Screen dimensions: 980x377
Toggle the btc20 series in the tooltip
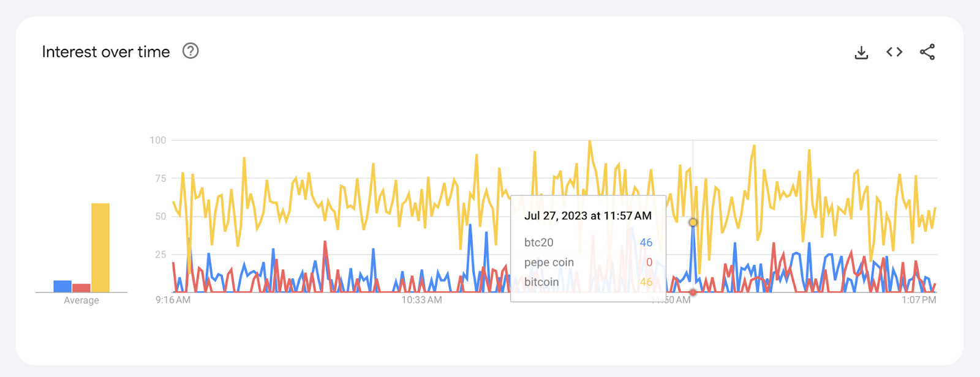(x=538, y=242)
